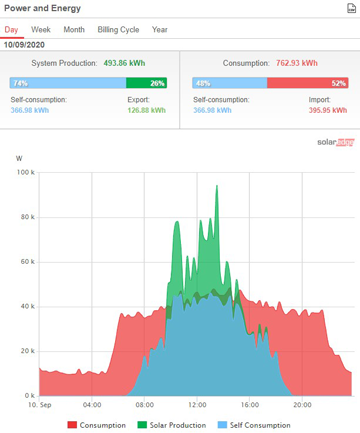Click the 16:00 x-axis label
360x433 pixels.
(250, 405)
